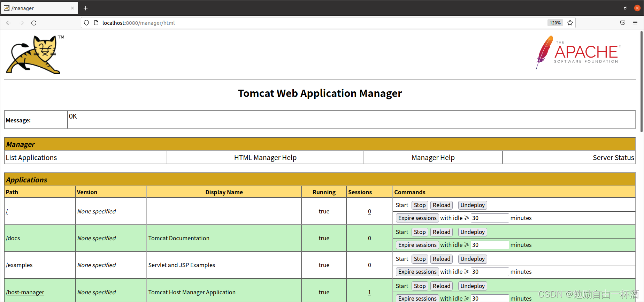This screenshot has width=644, height=302.
Task: Click the Display Name column header
Action: coord(224,192)
